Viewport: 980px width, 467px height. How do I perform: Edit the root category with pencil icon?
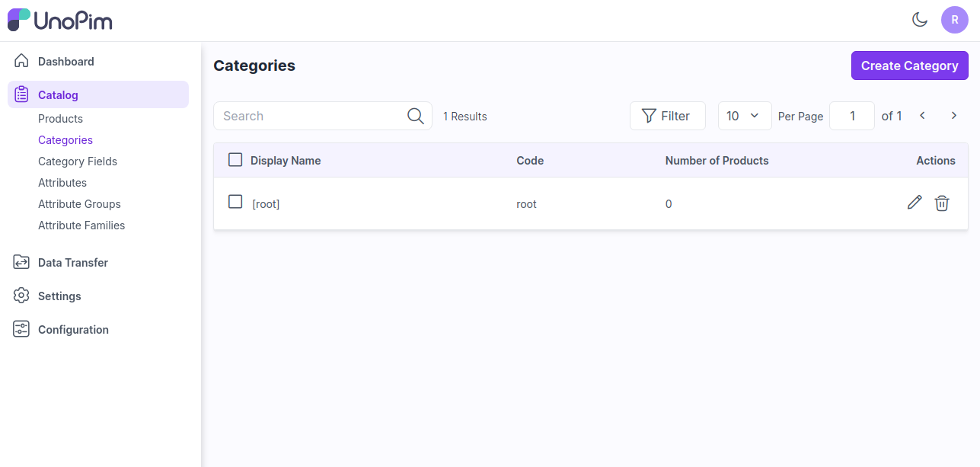pos(915,203)
